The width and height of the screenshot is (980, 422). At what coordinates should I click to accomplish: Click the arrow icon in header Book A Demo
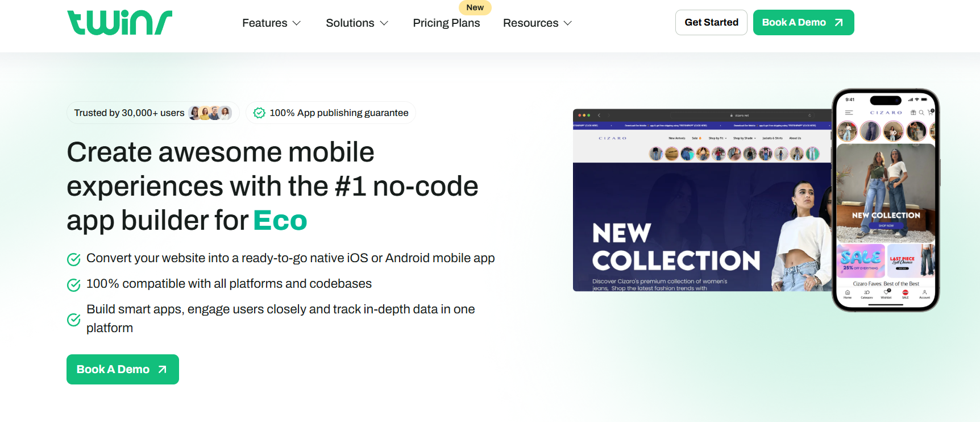click(838, 23)
